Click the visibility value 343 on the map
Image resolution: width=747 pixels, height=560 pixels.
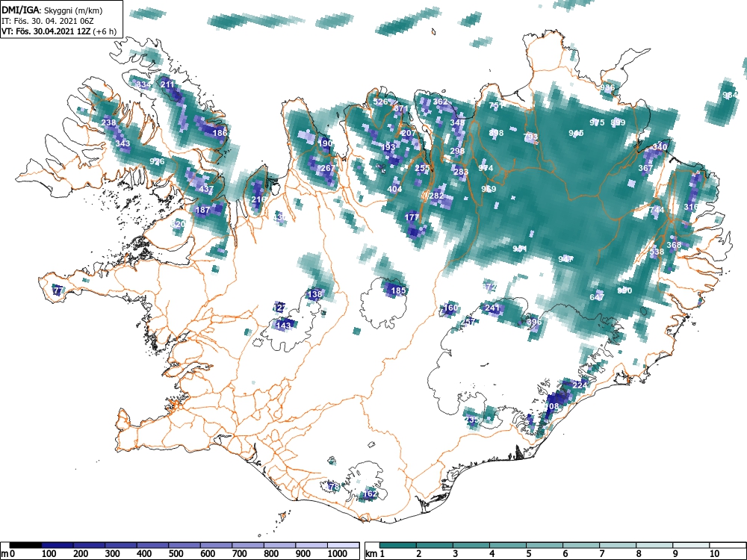point(123,143)
